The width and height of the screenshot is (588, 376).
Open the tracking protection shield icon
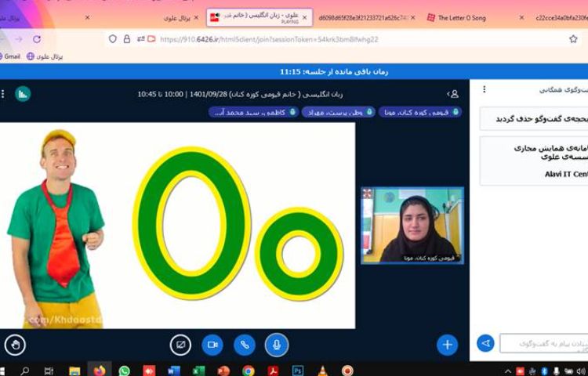pyautogui.click(x=112, y=39)
